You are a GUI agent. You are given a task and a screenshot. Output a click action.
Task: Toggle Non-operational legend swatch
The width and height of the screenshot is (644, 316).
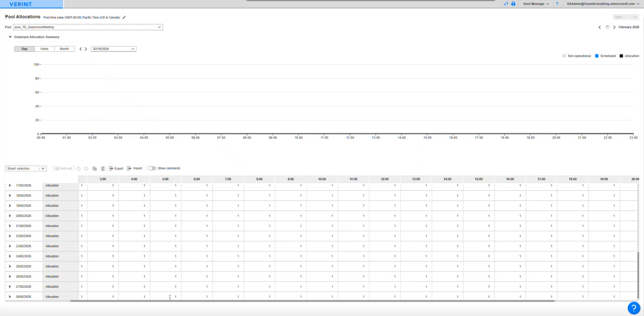coord(564,56)
